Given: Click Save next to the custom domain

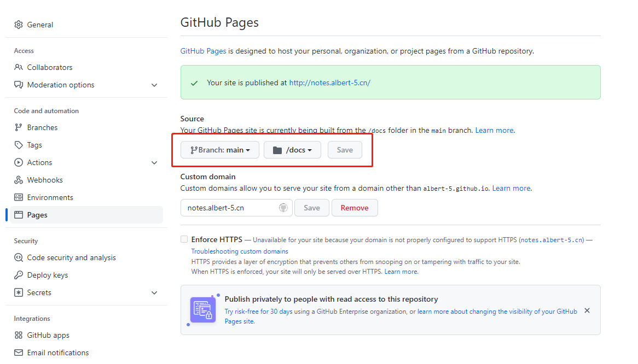Looking at the screenshot, I should coord(311,208).
